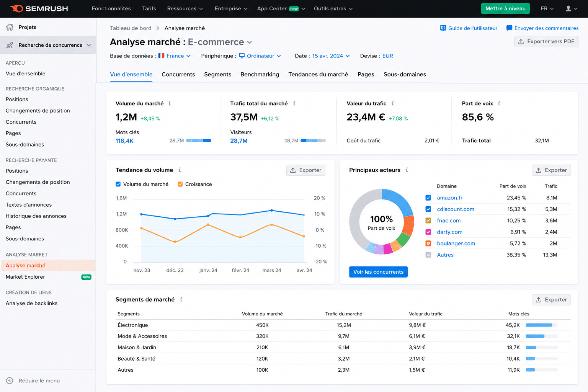Click the Mots clés bar beside 118,4K

(199, 140)
